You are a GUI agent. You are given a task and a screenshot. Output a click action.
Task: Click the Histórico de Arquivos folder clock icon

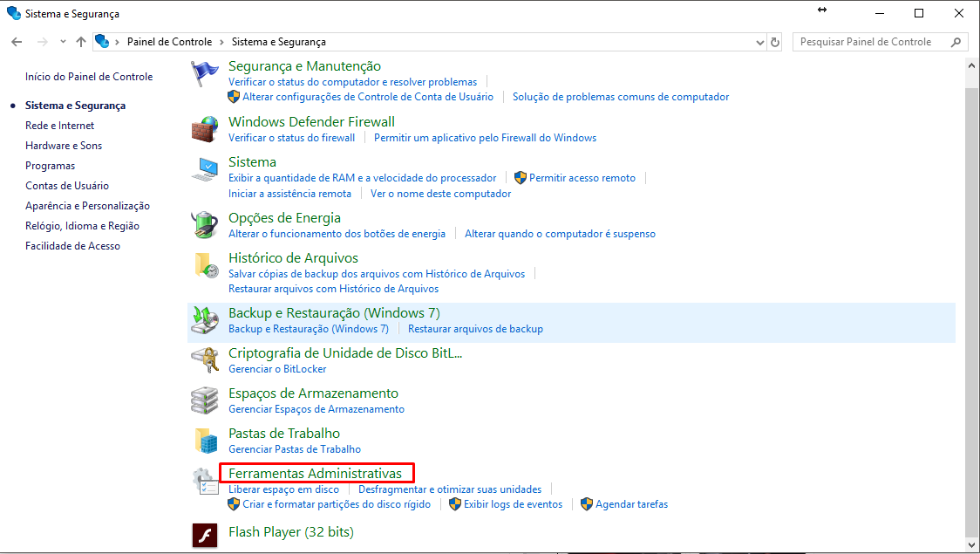[x=207, y=265]
